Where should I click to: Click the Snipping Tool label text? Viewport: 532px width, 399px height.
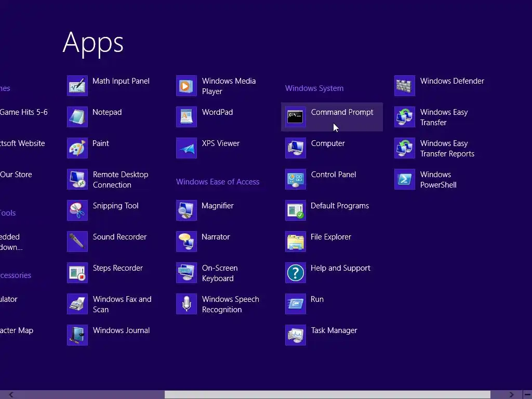[116, 206]
